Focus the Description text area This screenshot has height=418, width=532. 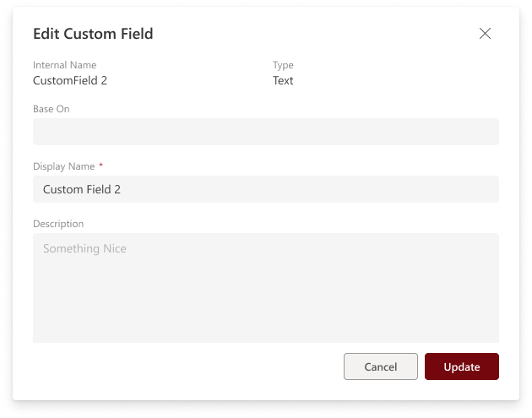coord(265,296)
